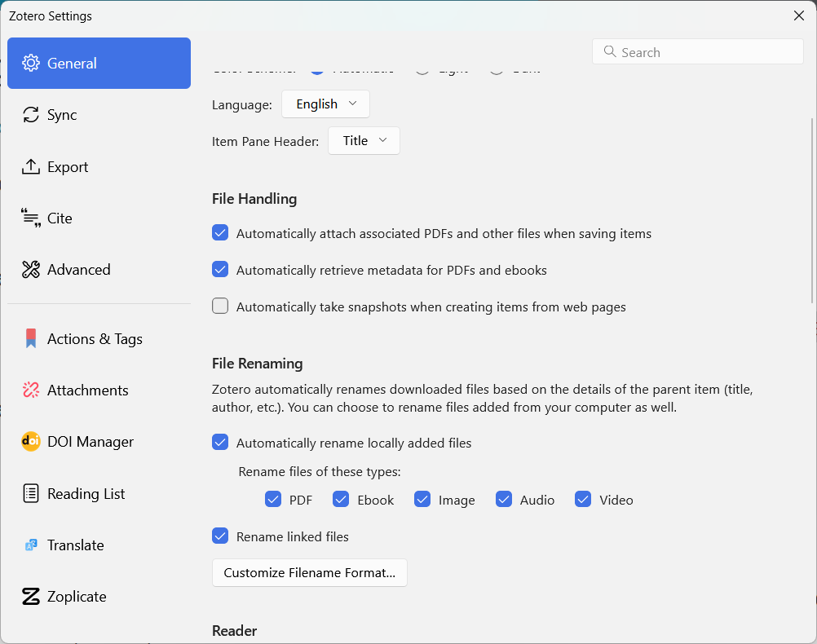817x644 pixels.
Task: Select the General settings tab
Action: (x=99, y=64)
